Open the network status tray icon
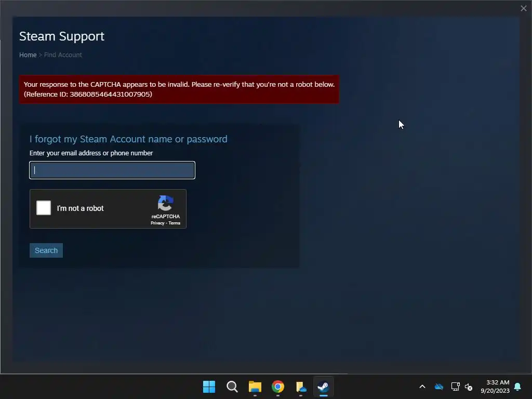Screen dimensions: 532x399 pyautogui.click(x=455, y=387)
